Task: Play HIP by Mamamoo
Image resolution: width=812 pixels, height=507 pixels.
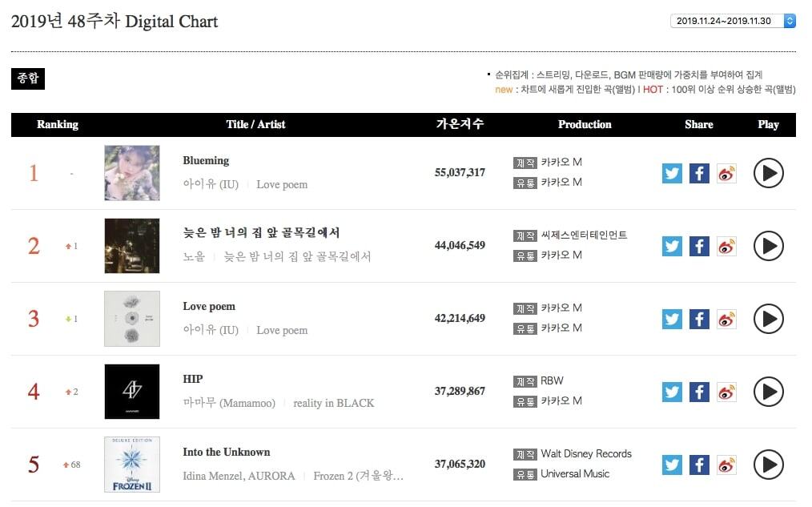Action: 768,392
